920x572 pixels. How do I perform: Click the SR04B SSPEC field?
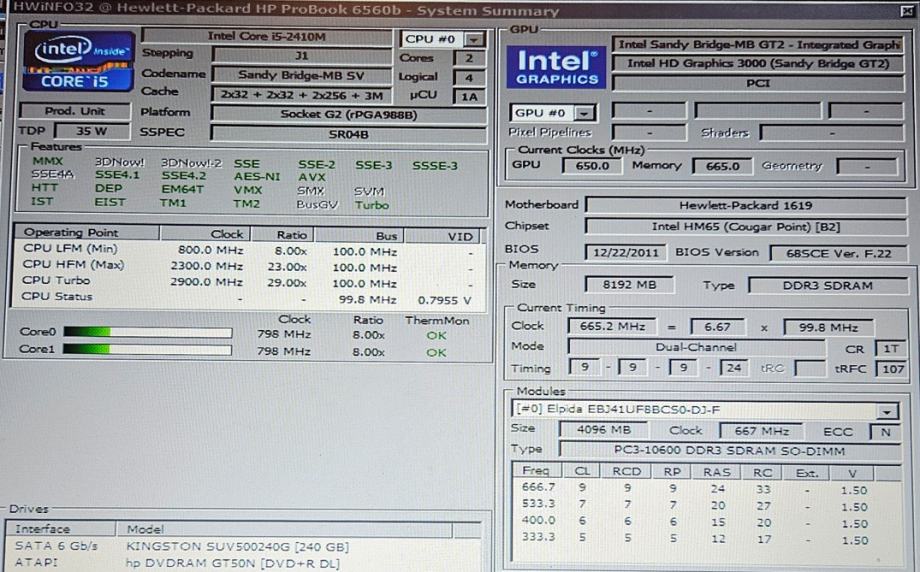point(349,134)
